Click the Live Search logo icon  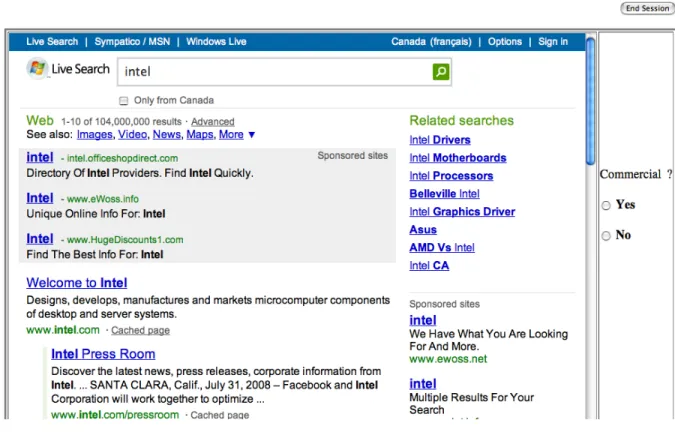[37, 68]
